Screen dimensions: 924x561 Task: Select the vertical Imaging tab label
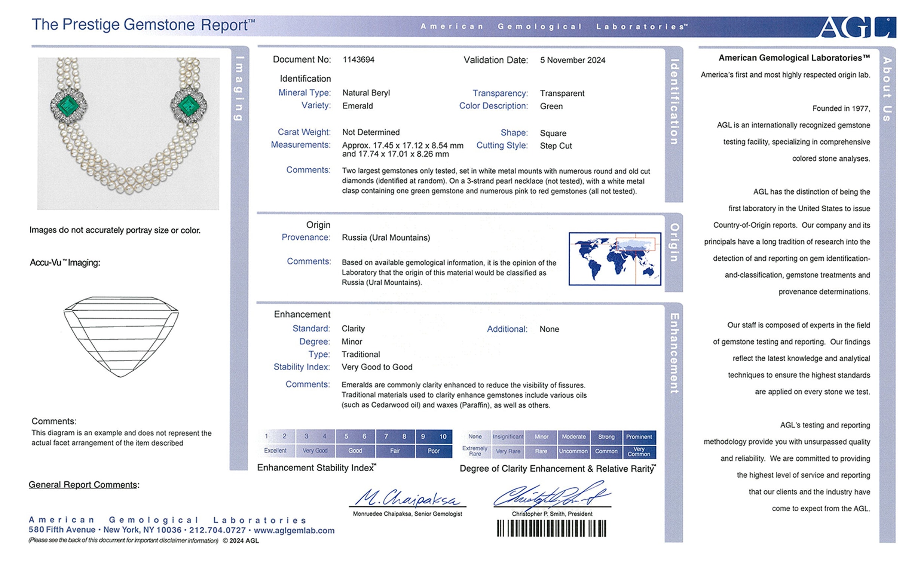pyautogui.click(x=239, y=89)
